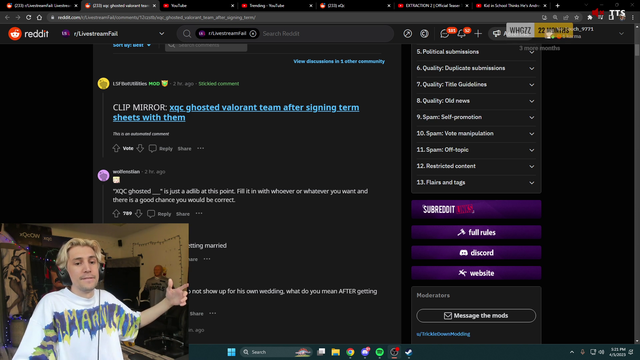Bookmark this page with the star icon
Viewport: 640px width, 360px height.
pos(576,18)
